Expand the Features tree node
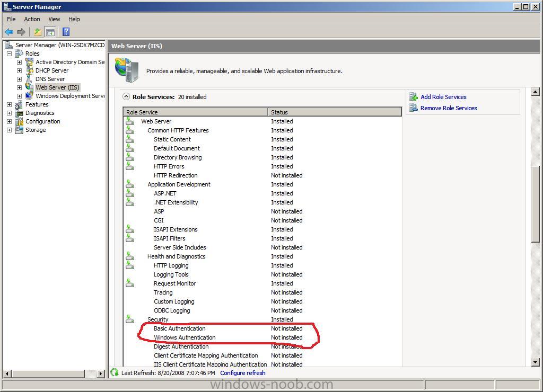The image size is (543, 392). pos(10,104)
